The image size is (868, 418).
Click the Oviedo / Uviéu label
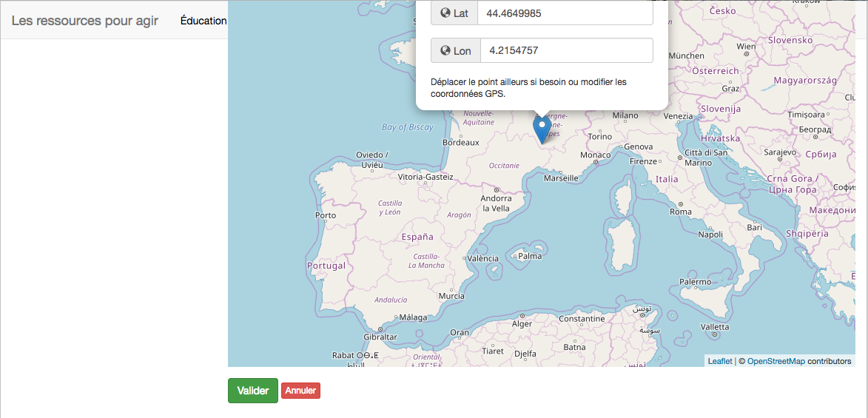pyautogui.click(x=372, y=160)
